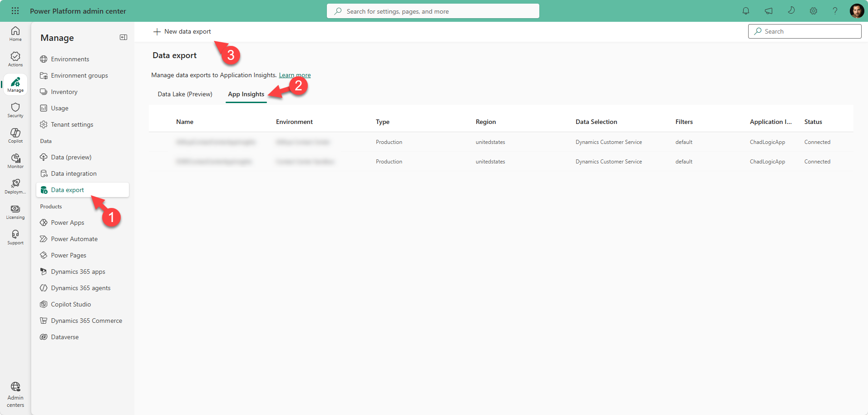Screen dimensions: 868x415
Task: Sort by Environment column header
Action: coord(294,122)
